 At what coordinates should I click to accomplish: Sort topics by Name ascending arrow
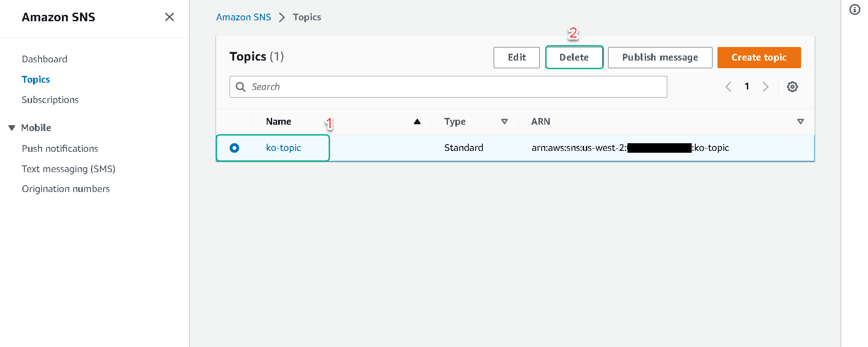tap(417, 122)
